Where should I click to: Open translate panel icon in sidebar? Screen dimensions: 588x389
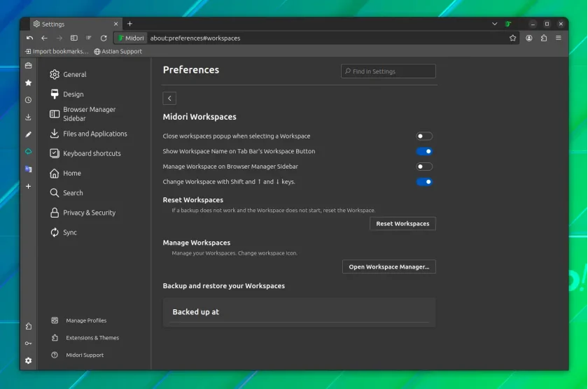tap(28, 169)
